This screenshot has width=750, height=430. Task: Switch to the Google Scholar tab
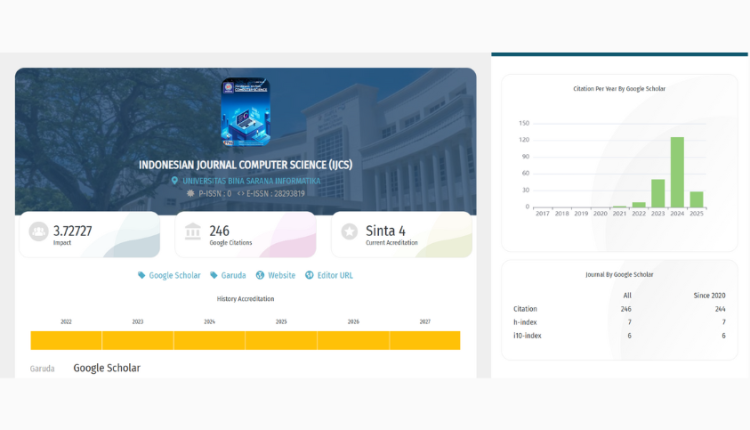tap(107, 368)
